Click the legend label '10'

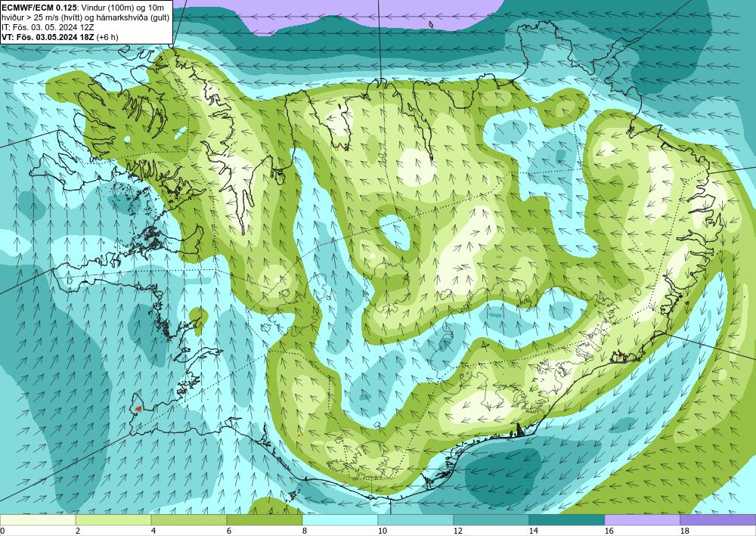(382, 531)
